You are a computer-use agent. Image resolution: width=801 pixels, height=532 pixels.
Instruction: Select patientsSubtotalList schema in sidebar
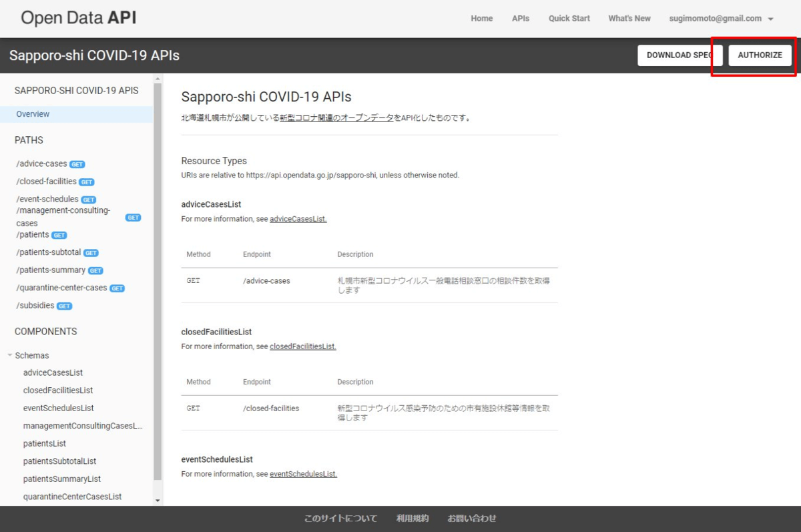[60, 461]
